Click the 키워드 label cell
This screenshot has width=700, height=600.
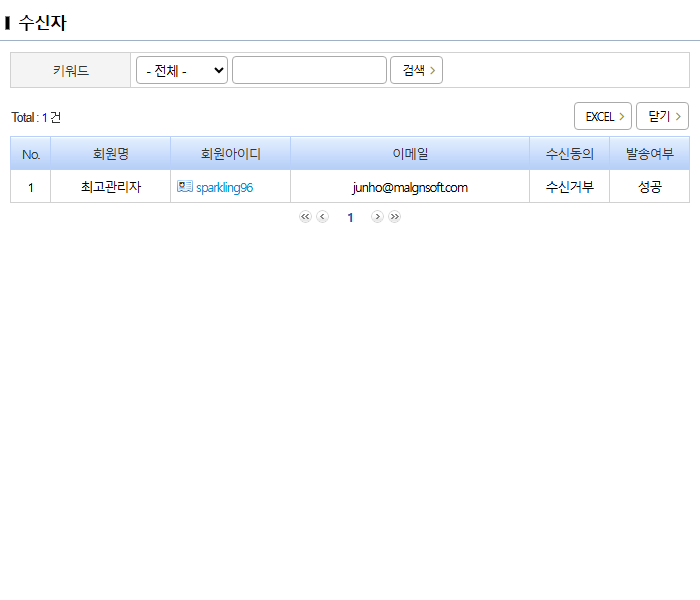tap(71, 70)
